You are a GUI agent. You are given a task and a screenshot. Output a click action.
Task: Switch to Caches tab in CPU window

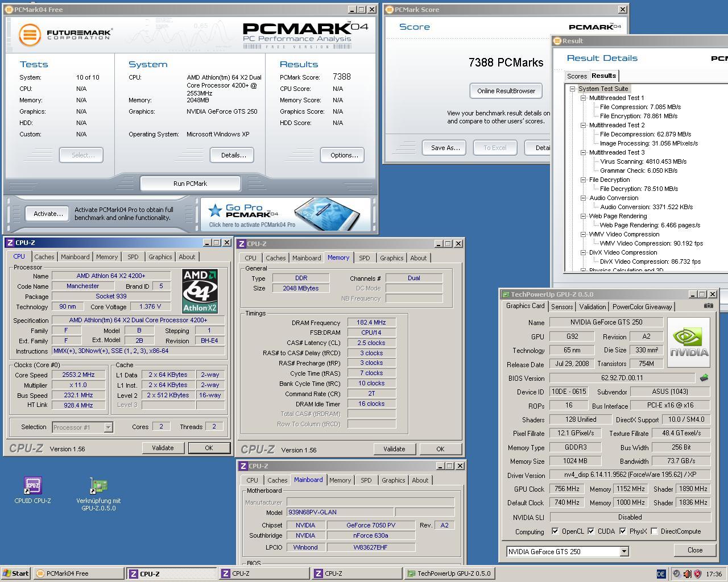click(44, 257)
